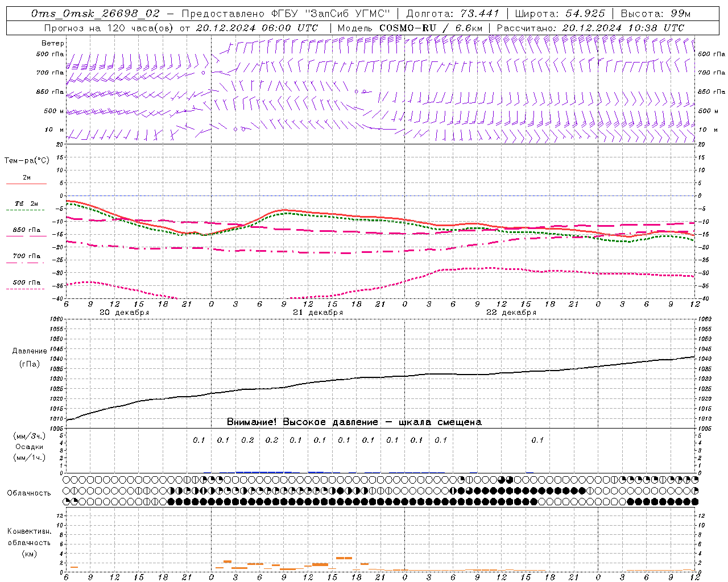Click the Высота: 99м value
The height and width of the screenshot is (582, 728).
point(656,14)
